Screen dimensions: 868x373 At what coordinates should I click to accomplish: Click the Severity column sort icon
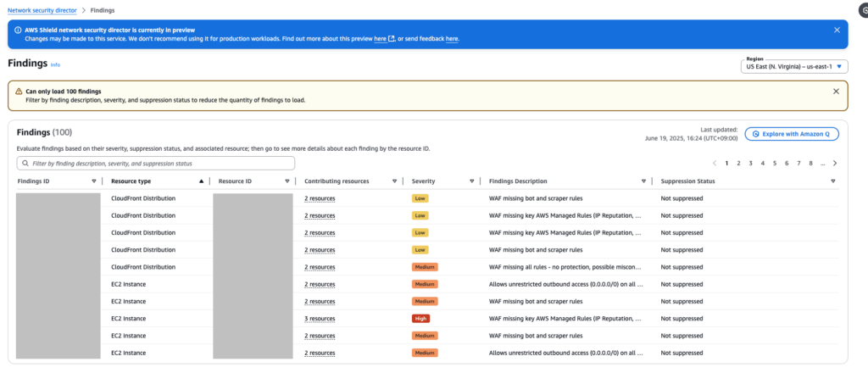coord(470,181)
